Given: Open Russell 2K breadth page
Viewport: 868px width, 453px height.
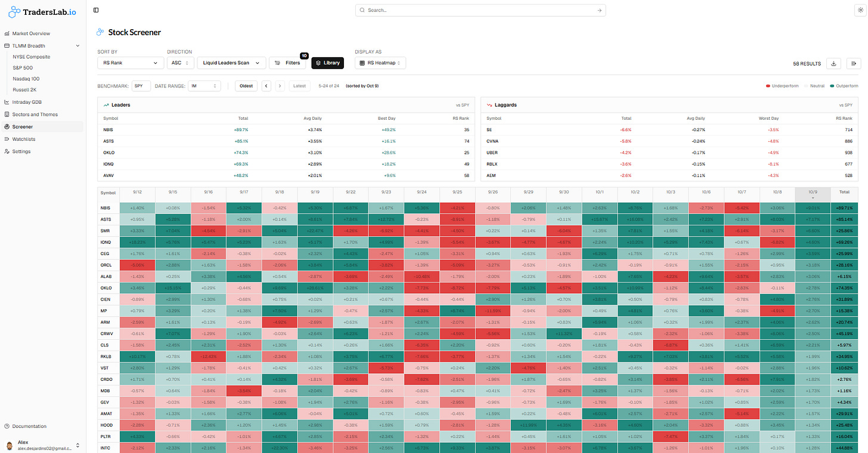Looking at the screenshot, I should click(24, 90).
